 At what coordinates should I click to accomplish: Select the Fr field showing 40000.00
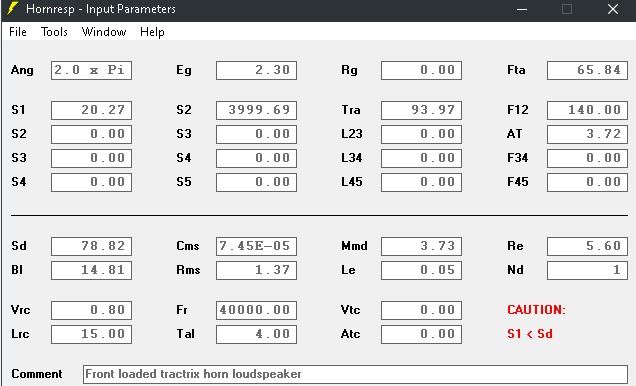256,311
